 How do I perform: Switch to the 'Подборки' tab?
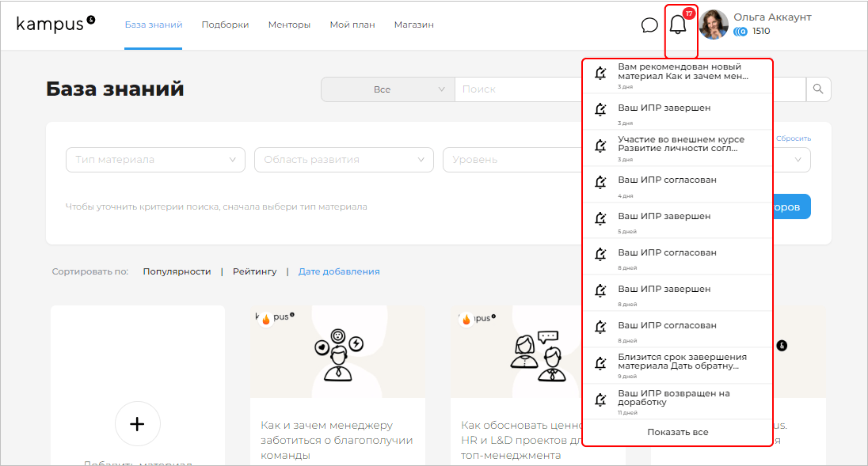pos(225,25)
